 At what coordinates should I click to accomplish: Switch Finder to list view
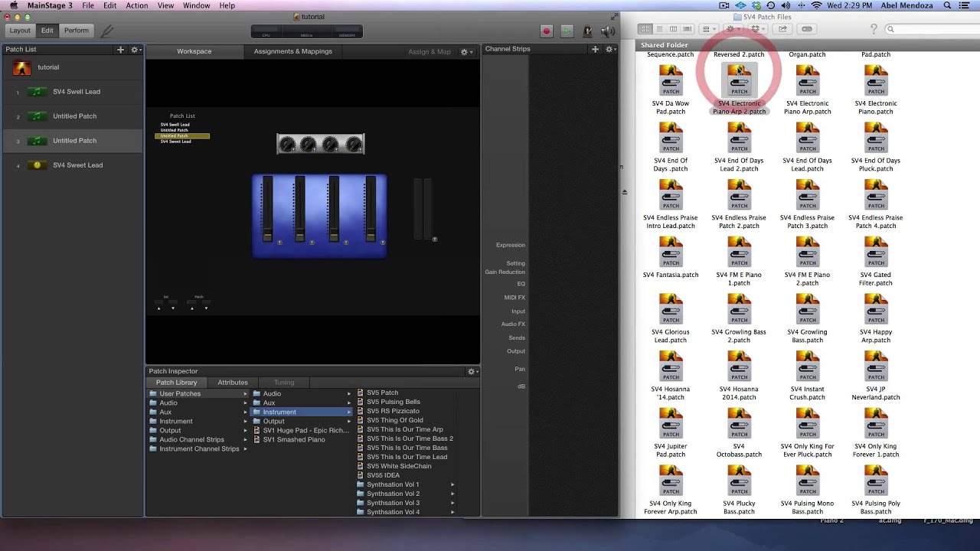[x=660, y=29]
